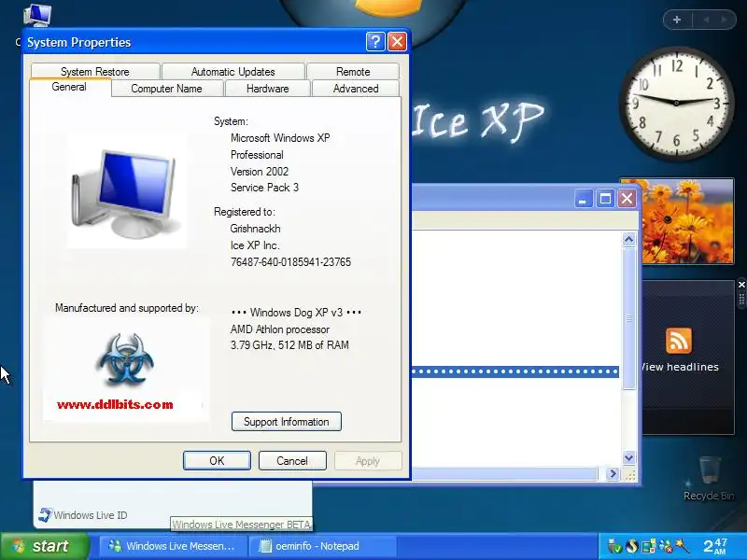747x560 pixels.
Task: Close the System Properties dialog
Action: coord(397,42)
